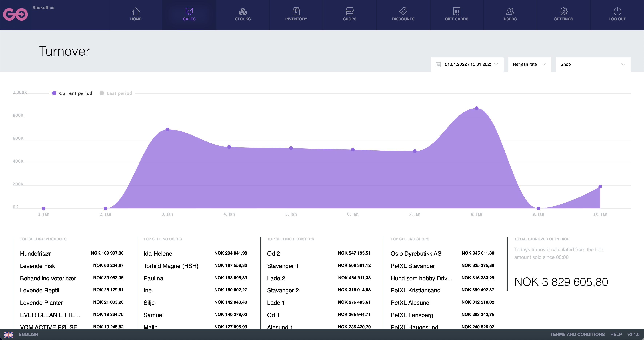
Task: Click the Help link in footer
Action: 616,335
